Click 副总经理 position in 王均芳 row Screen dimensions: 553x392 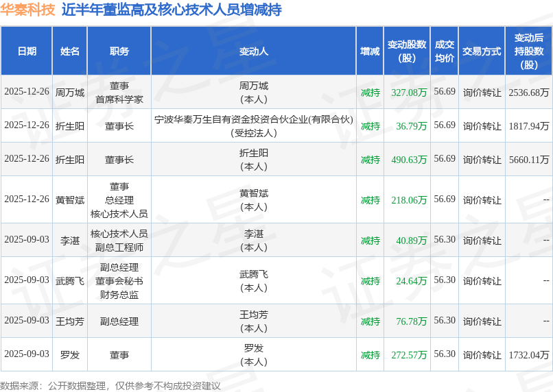click(x=119, y=321)
